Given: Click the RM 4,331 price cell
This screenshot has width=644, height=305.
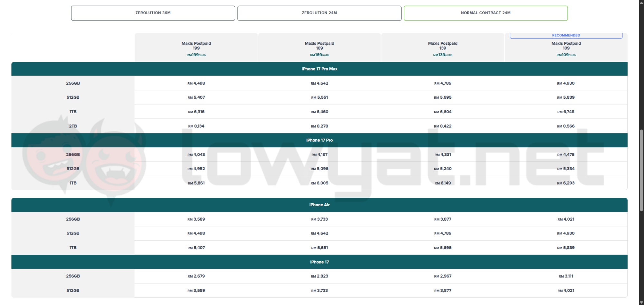Looking at the screenshot, I should tap(443, 154).
